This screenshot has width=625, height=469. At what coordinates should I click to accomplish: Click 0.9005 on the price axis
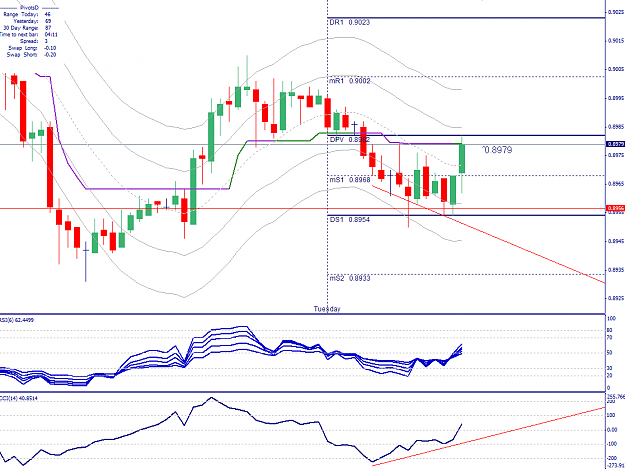[x=616, y=69]
